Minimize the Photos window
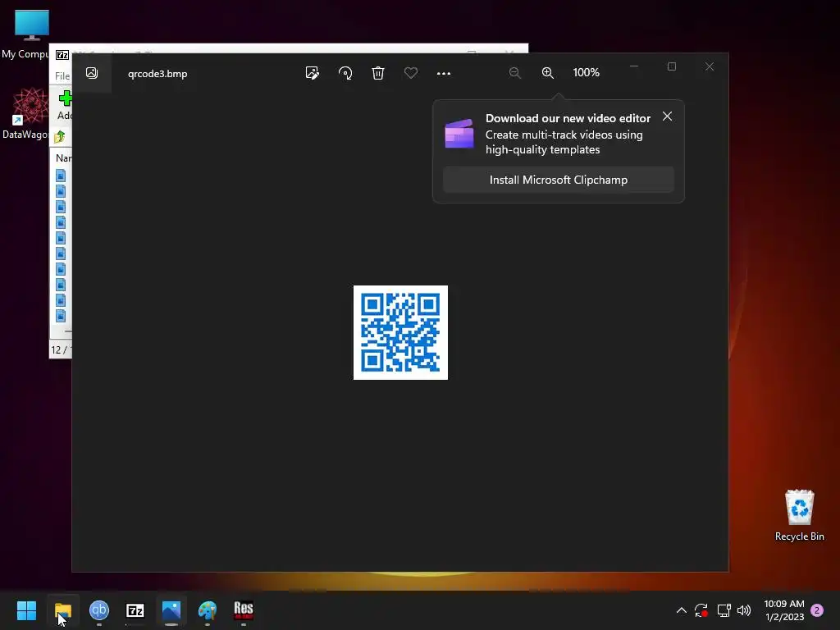 point(634,66)
